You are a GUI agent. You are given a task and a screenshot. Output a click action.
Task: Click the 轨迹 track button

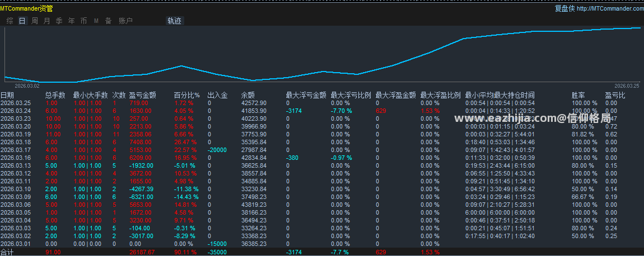(174, 21)
